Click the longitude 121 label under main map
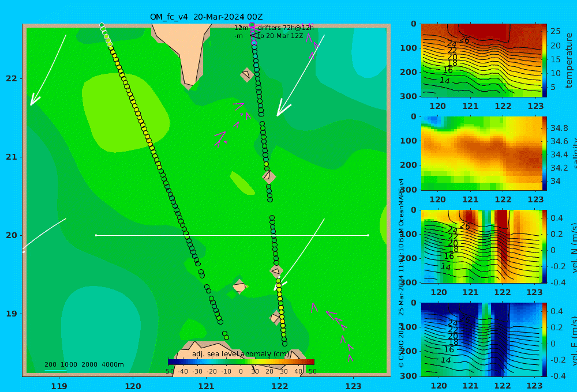This screenshot has height=392, width=577. click(206, 386)
